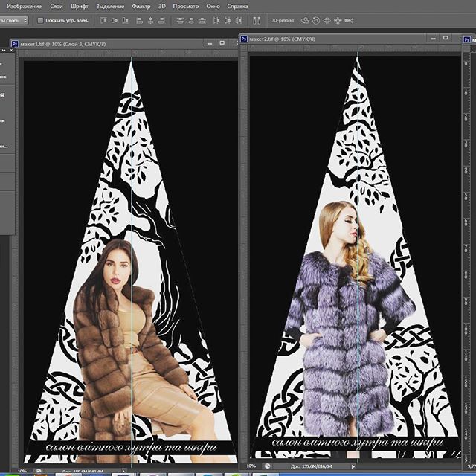This screenshot has height=476, width=476.
Task: Click the align top edges icon
Action: tap(103, 21)
